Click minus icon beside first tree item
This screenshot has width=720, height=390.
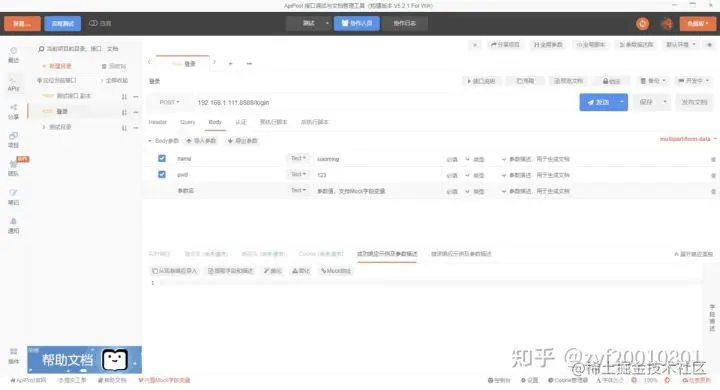tap(136, 96)
